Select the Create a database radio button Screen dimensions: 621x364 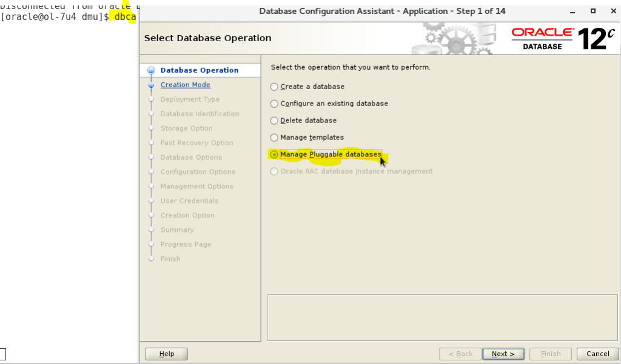point(274,87)
